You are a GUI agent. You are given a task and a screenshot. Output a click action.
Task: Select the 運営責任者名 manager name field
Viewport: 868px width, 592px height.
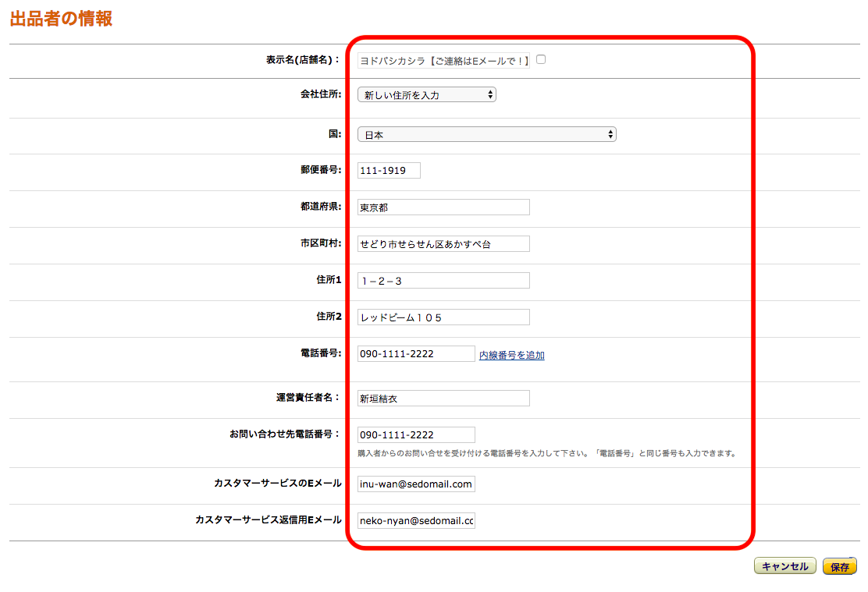click(x=443, y=399)
